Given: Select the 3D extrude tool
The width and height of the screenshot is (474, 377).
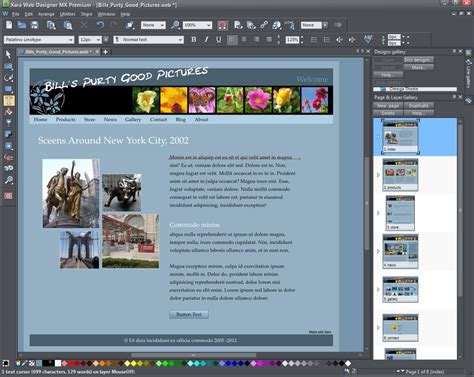Looking at the screenshot, I should pos(8,168).
